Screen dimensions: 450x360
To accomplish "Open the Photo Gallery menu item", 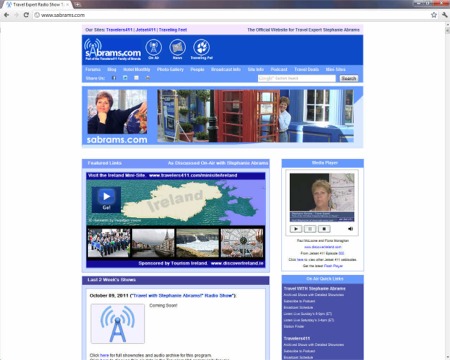I will (x=170, y=69).
